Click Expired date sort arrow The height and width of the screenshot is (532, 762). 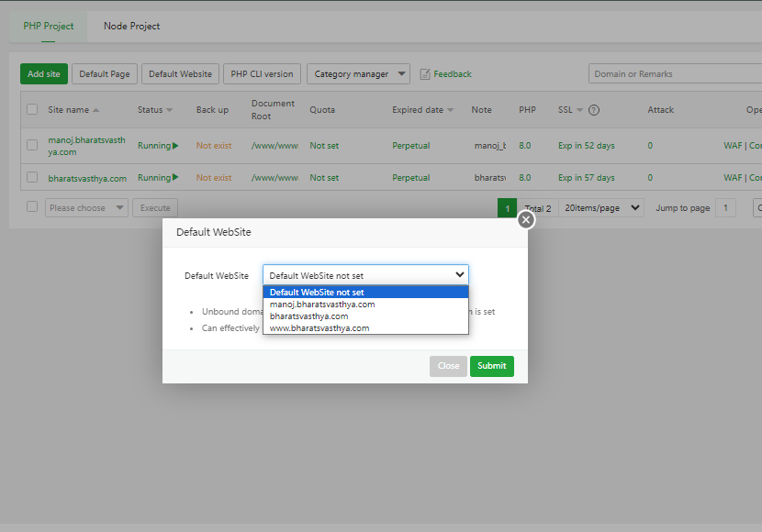451,111
